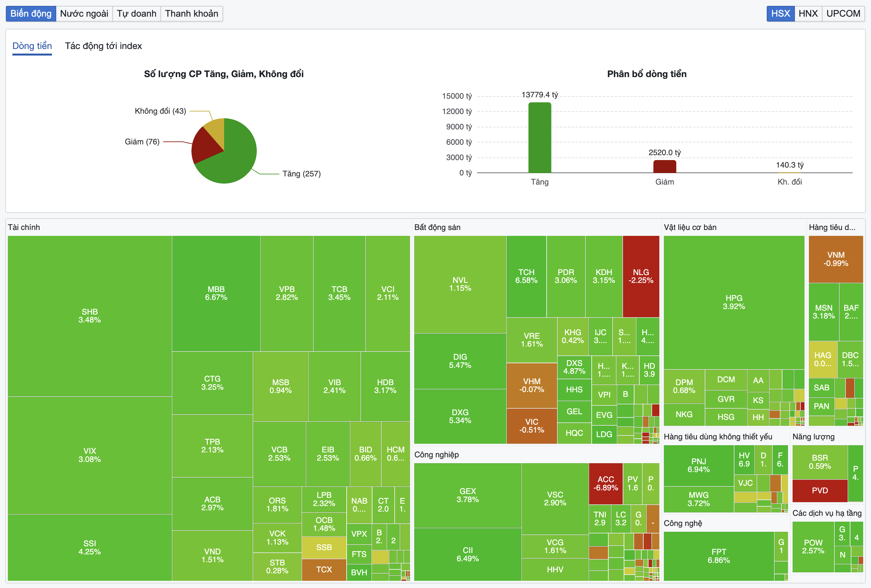This screenshot has height=588, width=871.
Task: Click the STB 0.28% tile
Action: (277, 567)
